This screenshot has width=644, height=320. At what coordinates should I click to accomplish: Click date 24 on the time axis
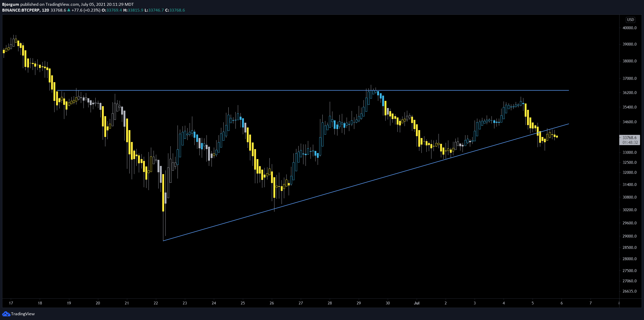click(x=214, y=303)
